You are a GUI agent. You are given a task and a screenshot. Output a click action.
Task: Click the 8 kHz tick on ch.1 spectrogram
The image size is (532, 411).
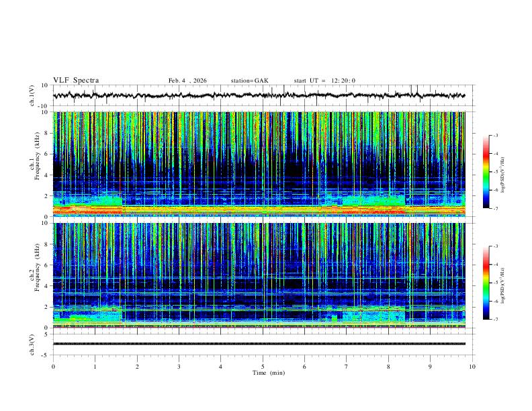tap(46, 133)
